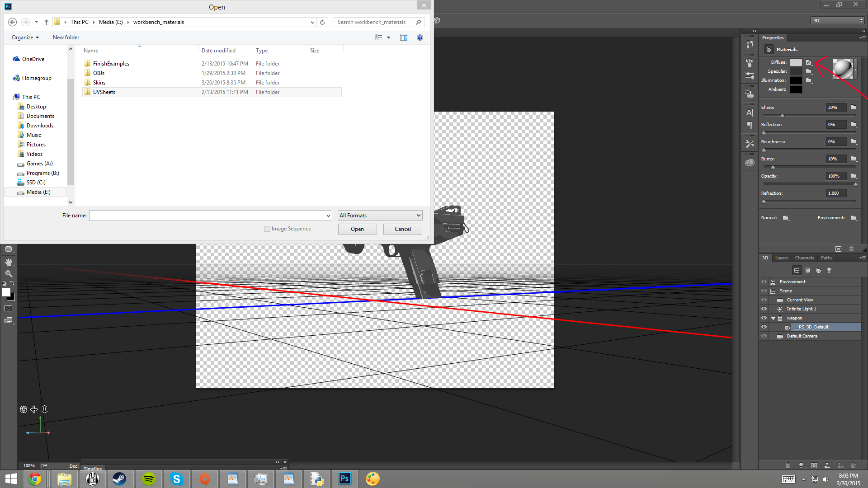Viewport: 868px width, 488px height.
Task: Open the Specular texture folder icon
Action: click(x=808, y=71)
